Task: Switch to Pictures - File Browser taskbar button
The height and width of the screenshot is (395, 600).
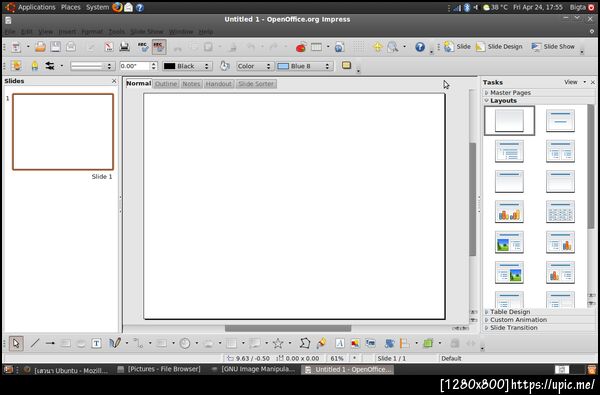Action: [x=159, y=369]
